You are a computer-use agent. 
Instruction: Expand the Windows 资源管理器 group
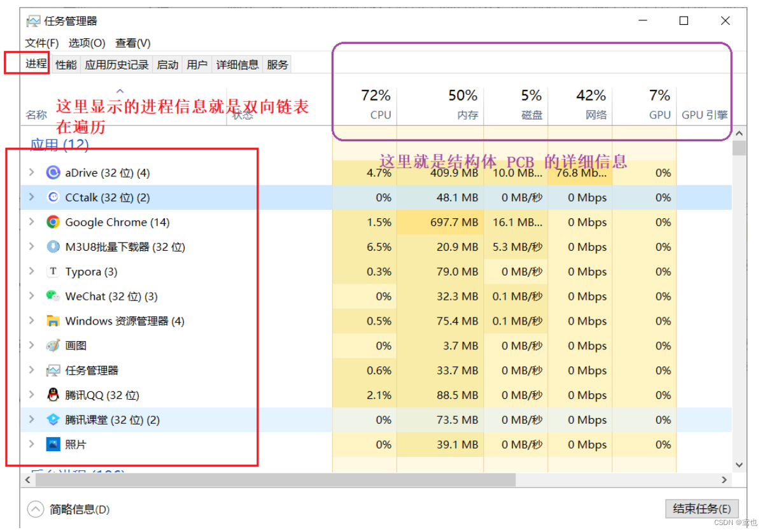pos(32,321)
